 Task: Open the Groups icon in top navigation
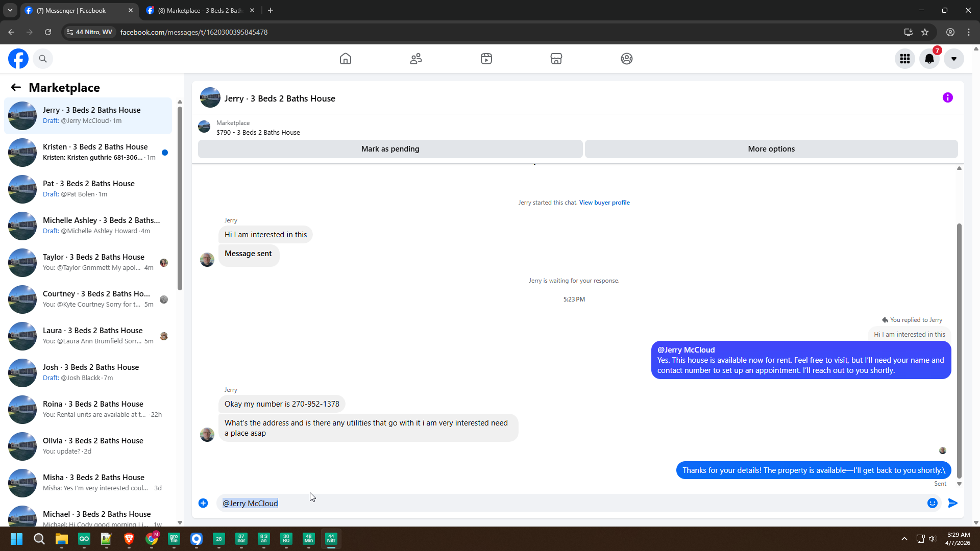(627, 59)
